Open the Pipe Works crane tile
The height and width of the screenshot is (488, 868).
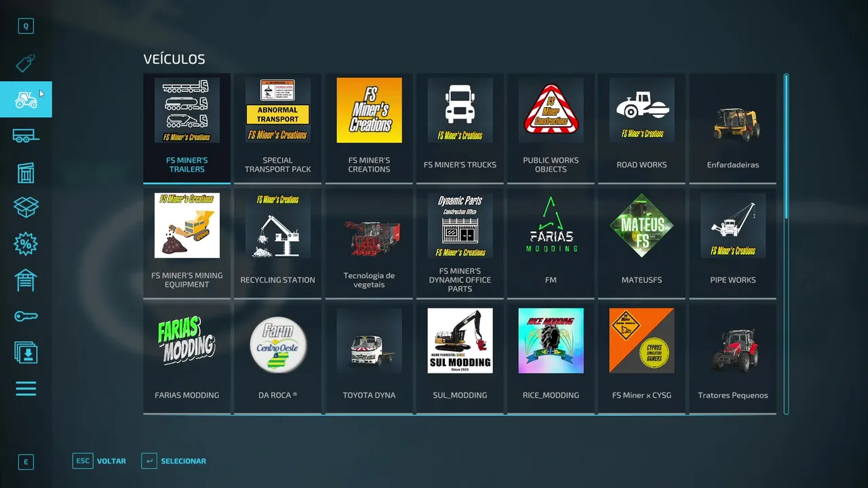(x=733, y=243)
